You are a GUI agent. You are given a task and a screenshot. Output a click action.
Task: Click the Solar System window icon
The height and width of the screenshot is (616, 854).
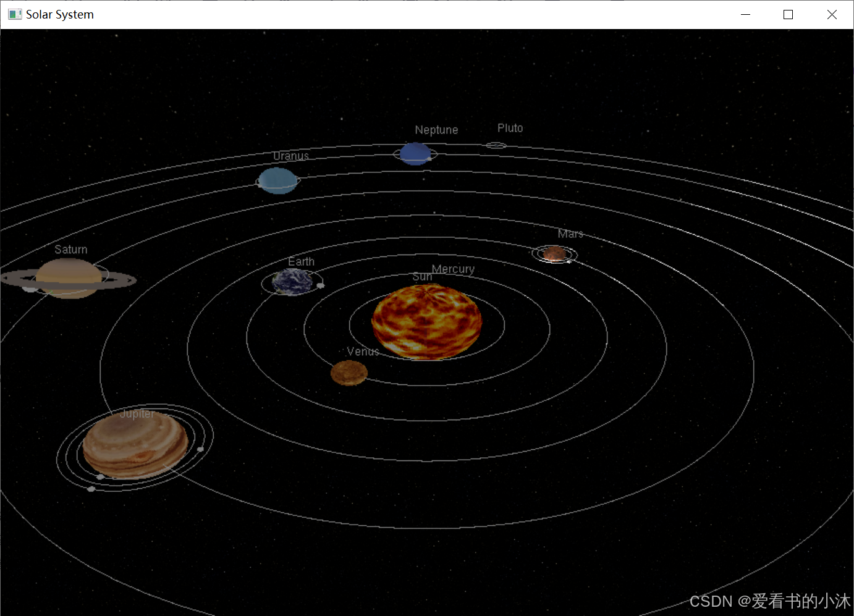tap(15, 14)
